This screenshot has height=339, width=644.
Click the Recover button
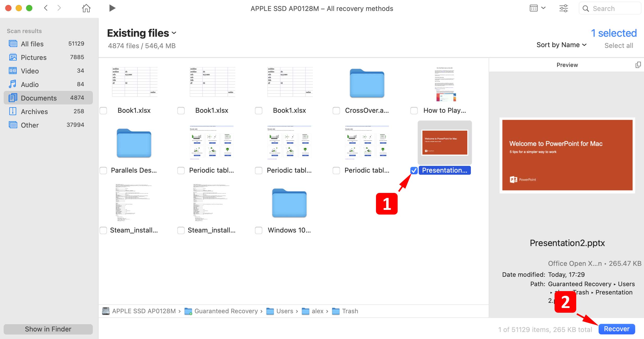tap(617, 329)
